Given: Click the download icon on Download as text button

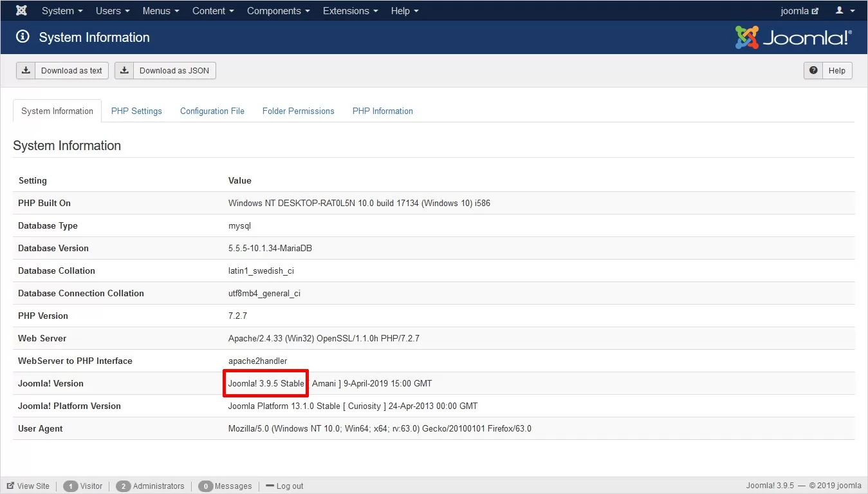Looking at the screenshot, I should (26, 70).
